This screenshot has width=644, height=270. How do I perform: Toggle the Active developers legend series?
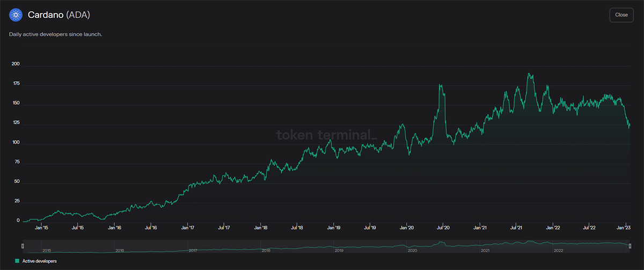click(36, 261)
